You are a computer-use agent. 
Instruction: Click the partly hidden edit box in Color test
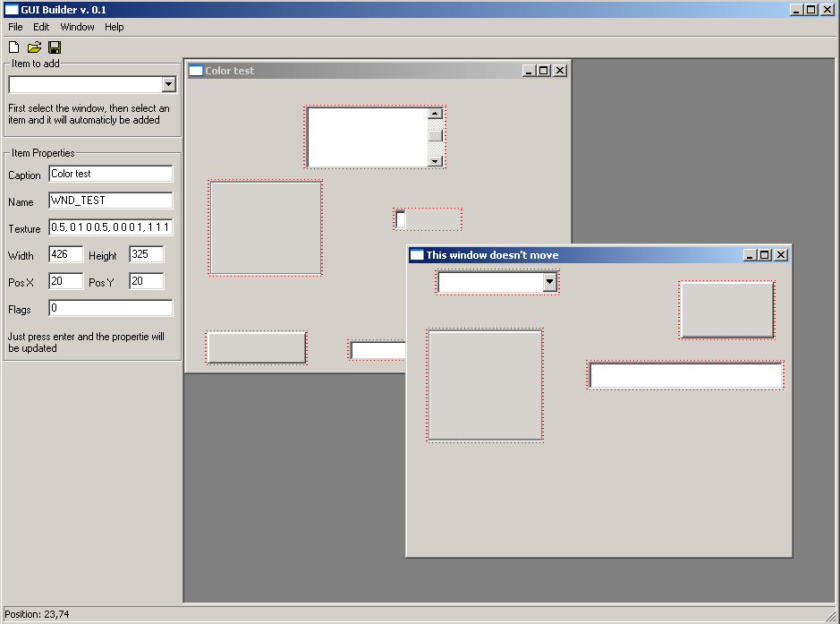pyautogui.click(x=378, y=350)
